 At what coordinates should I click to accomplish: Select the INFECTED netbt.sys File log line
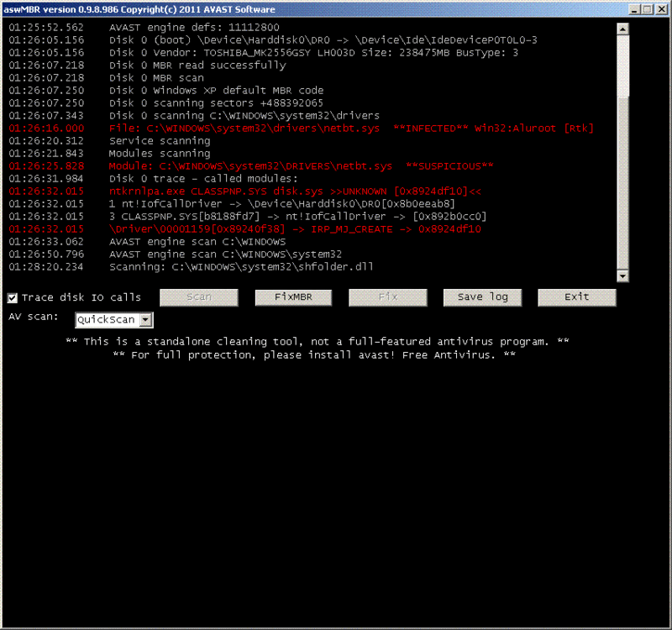click(x=301, y=129)
